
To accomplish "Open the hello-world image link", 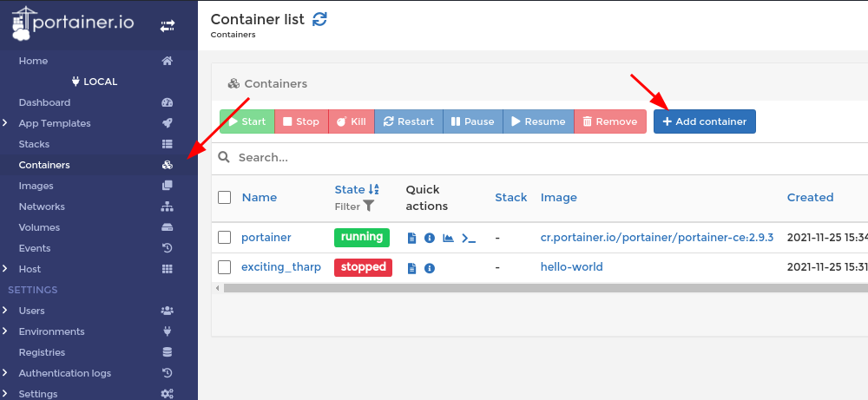I will (x=572, y=267).
